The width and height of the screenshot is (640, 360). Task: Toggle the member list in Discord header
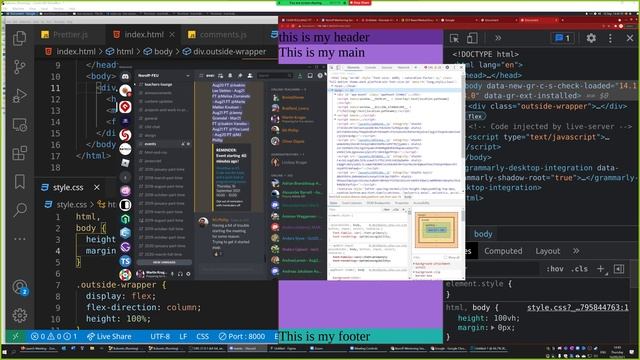(x=250, y=76)
